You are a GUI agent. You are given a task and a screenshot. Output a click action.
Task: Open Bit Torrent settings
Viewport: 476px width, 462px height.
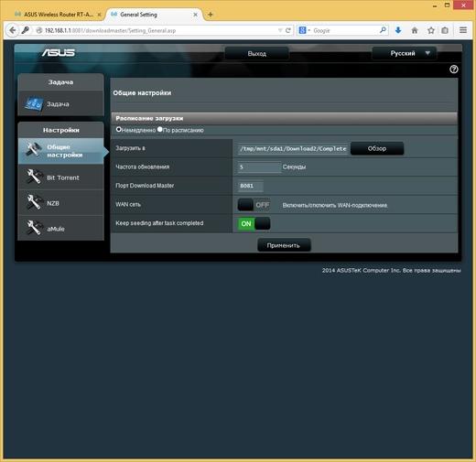(60, 177)
